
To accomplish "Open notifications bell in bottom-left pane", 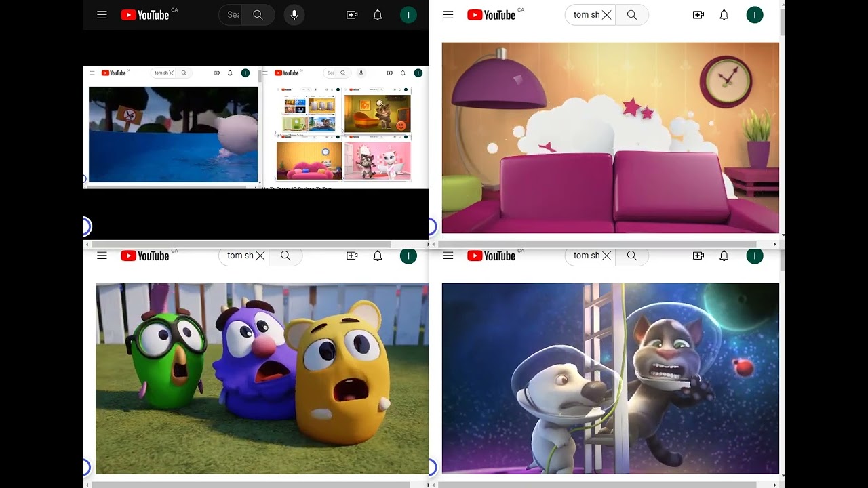I will [378, 256].
